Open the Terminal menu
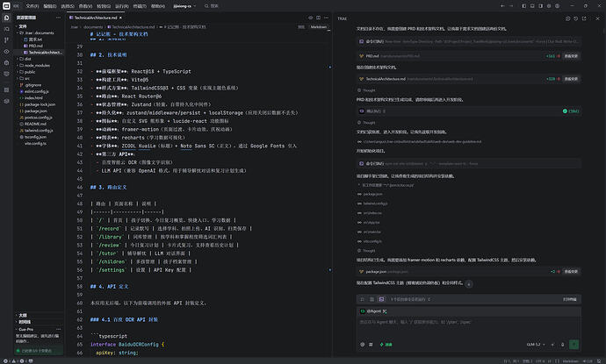Image resolution: width=606 pixels, height=364 pixels. (140, 6)
